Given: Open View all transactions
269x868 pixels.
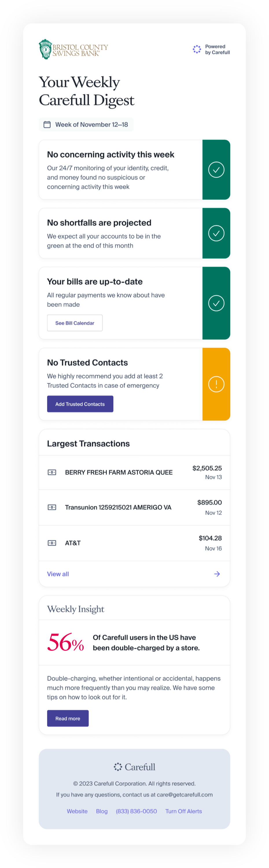Looking at the screenshot, I should [58, 574].
